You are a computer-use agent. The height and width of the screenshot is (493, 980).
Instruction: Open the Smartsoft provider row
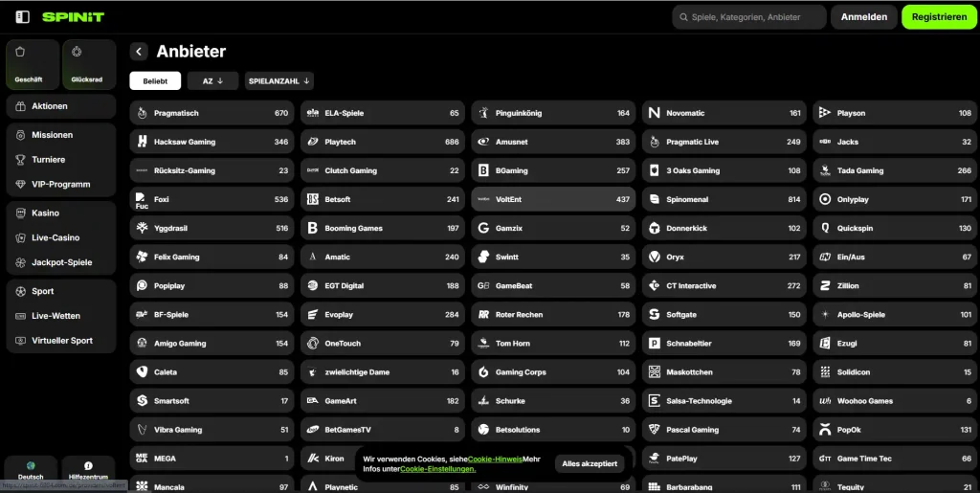click(x=212, y=400)
